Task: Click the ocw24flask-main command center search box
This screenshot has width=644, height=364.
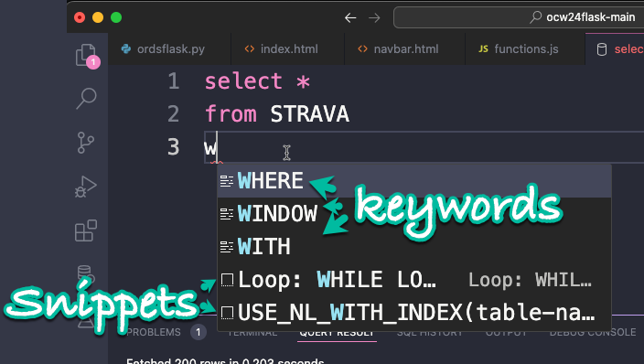Action: (519, 17)
